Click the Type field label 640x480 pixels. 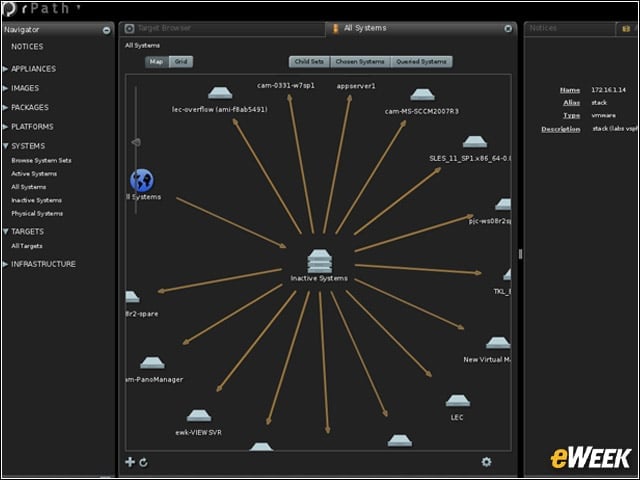[x=571, y=116]
